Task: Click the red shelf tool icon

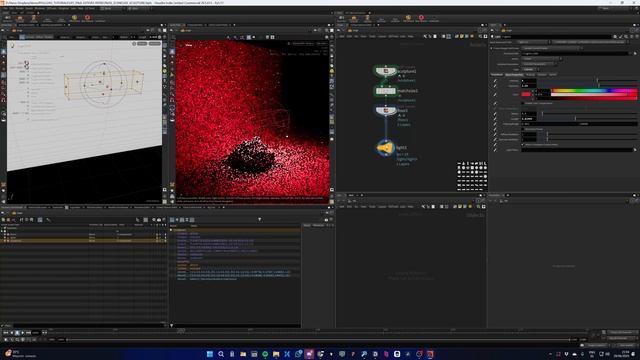Action: point(87,18)
